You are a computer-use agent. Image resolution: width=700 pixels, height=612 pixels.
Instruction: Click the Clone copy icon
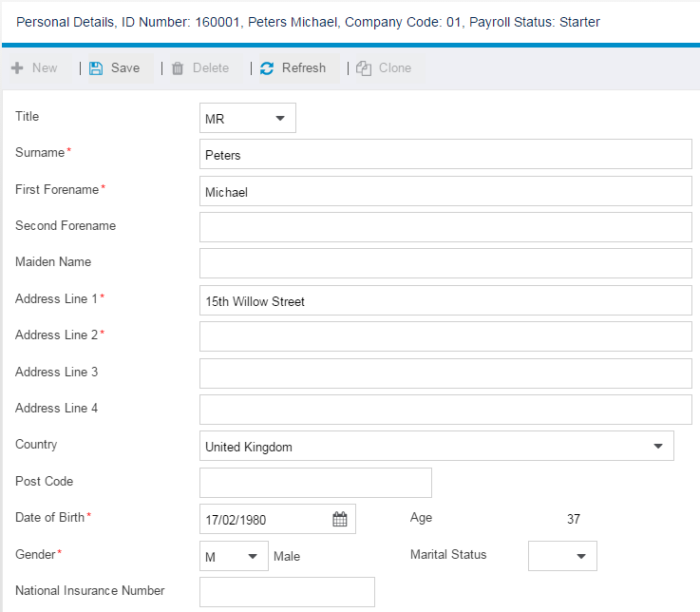click(x=364, y=68)
